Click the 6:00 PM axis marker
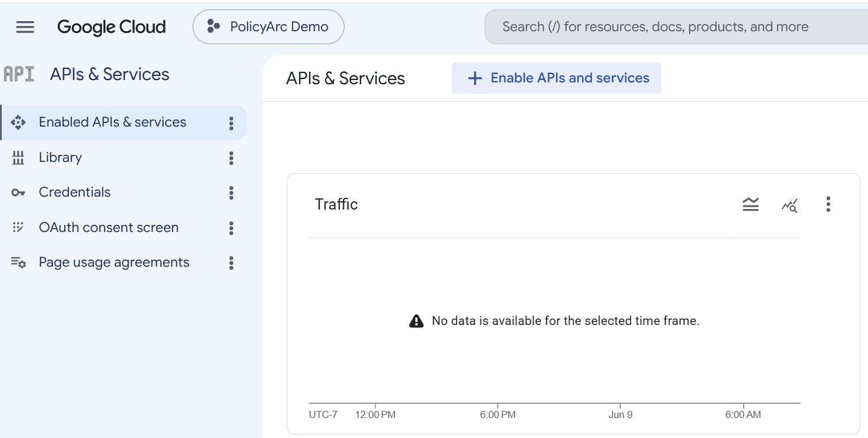868x438 pixels. tap(498, 414)
